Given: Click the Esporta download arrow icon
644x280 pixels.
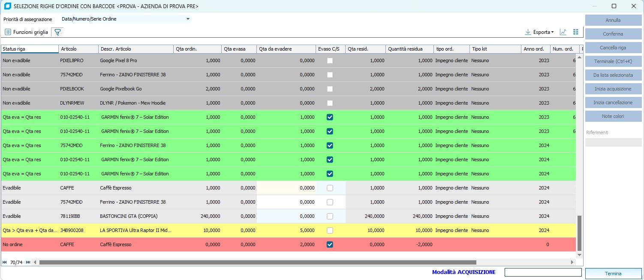Looking at the screenshot, I should [x=528, y=32].
